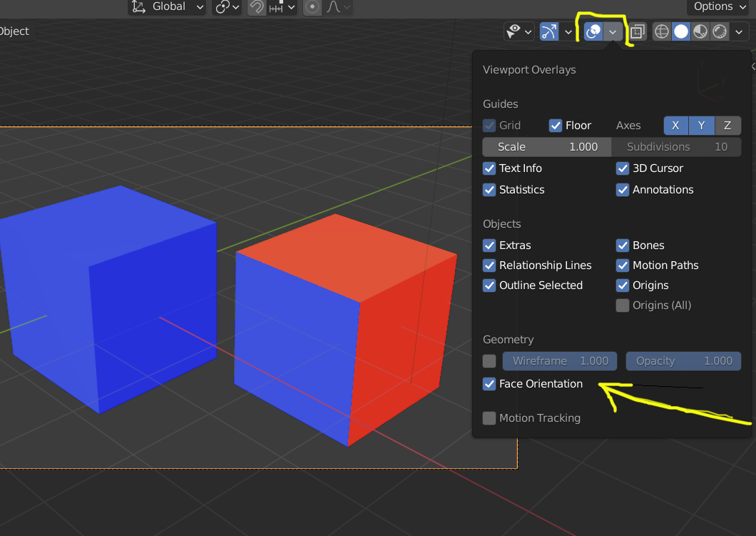
Task: Toggle the Z axis button
Action: 727,126
